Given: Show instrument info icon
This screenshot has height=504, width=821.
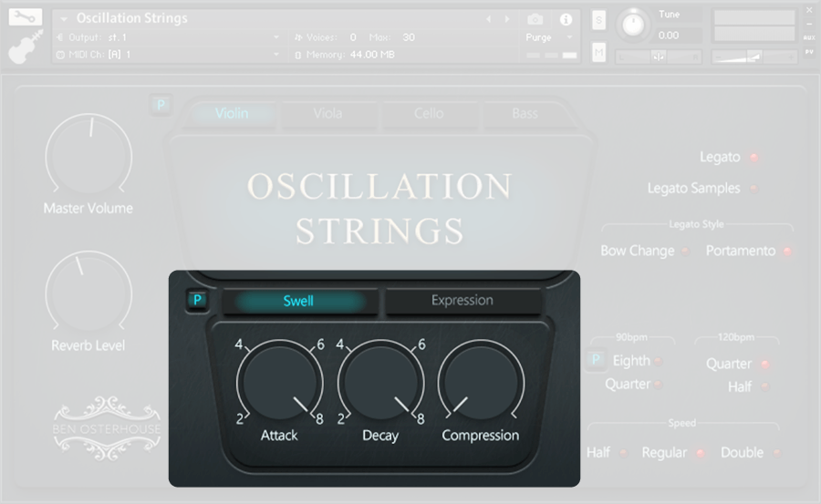Looking at the screenshot, I should tap(566, 19).
